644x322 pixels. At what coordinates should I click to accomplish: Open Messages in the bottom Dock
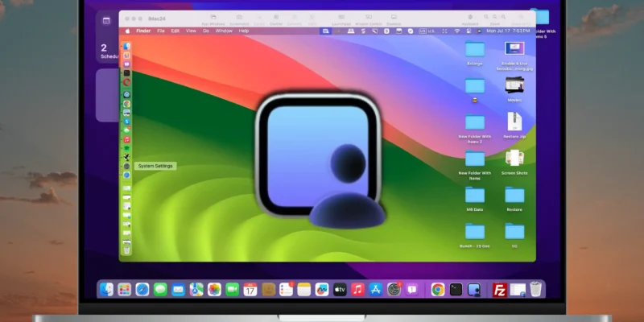(x=160, y=290)
